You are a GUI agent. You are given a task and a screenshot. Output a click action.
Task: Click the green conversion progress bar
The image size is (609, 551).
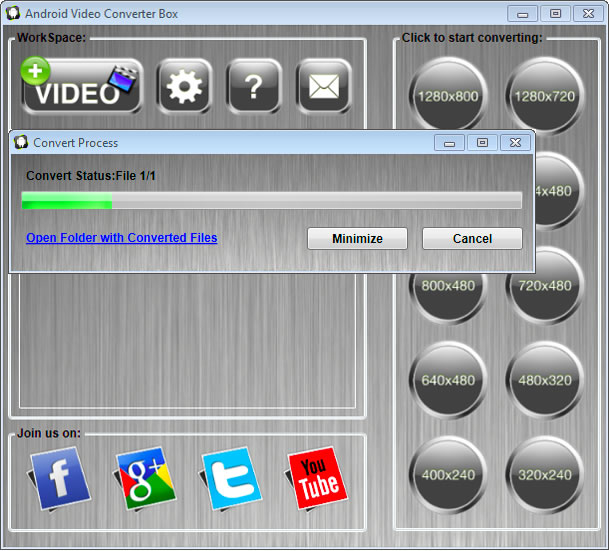[x=272, y=200]
